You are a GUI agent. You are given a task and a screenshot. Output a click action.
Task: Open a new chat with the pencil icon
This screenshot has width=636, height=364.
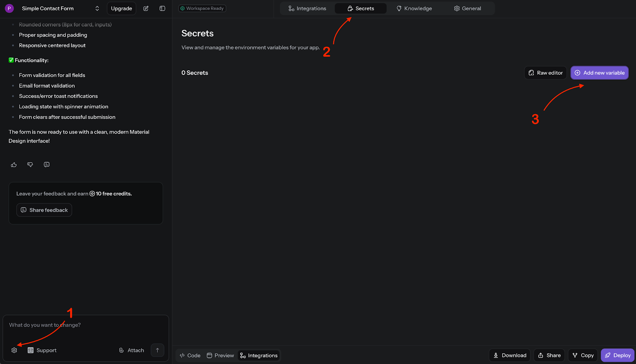click(x=145, y=8)
